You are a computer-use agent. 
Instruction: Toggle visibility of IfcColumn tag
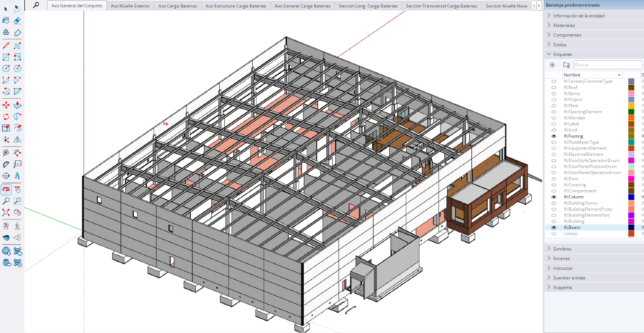(x=554, y=197)
